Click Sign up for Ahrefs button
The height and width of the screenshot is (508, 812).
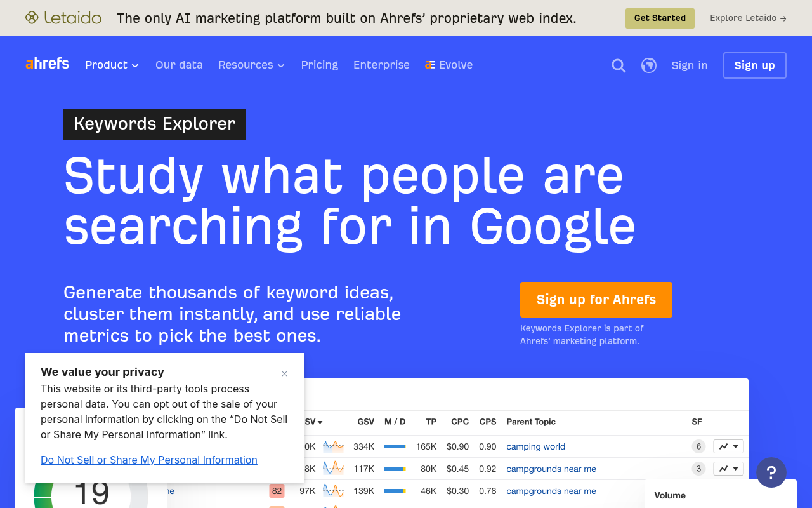pos(596,300)
